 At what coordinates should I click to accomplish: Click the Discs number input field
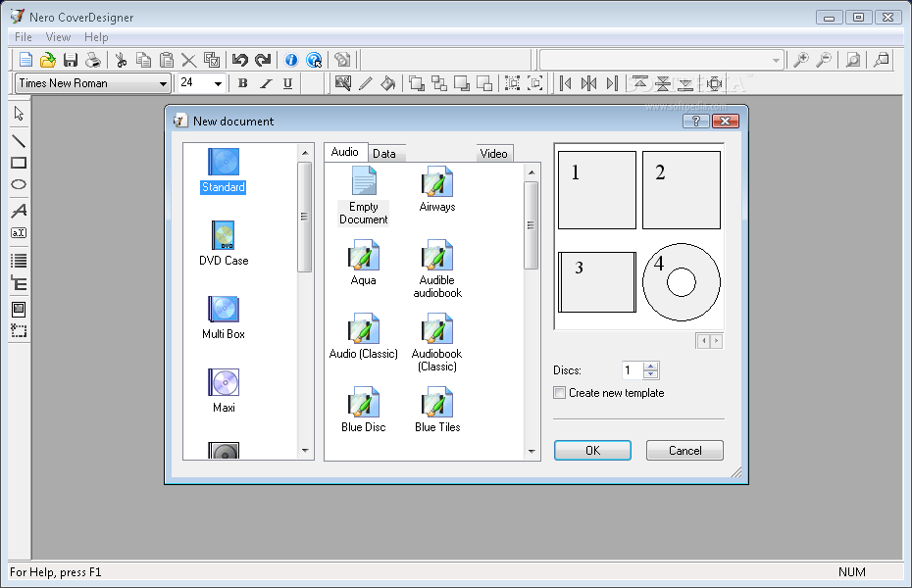(633, 370)
